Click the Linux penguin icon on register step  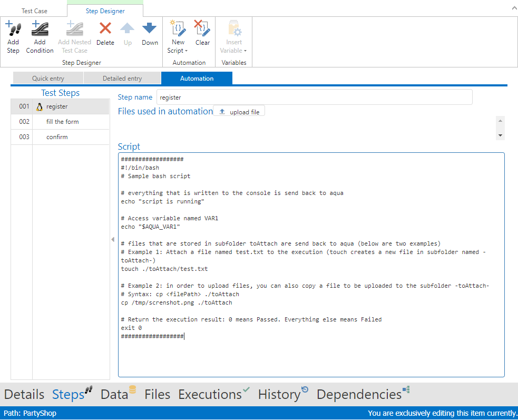pyautogui.click(x=39, y=107)
